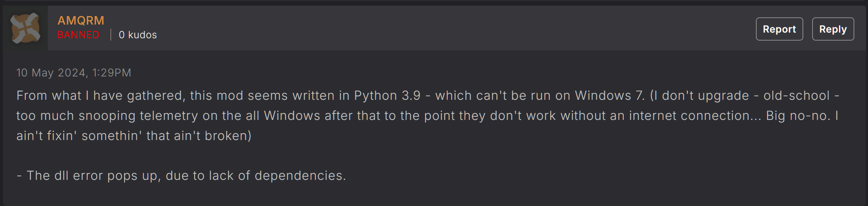Click the word 'dependencies' in last line
868x206 pixels.
299,176
